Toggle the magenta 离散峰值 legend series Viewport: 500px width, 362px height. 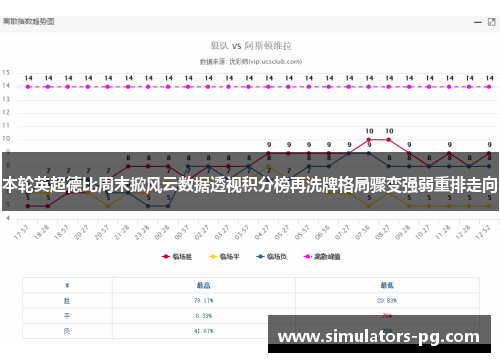click(x=322, y=256)
